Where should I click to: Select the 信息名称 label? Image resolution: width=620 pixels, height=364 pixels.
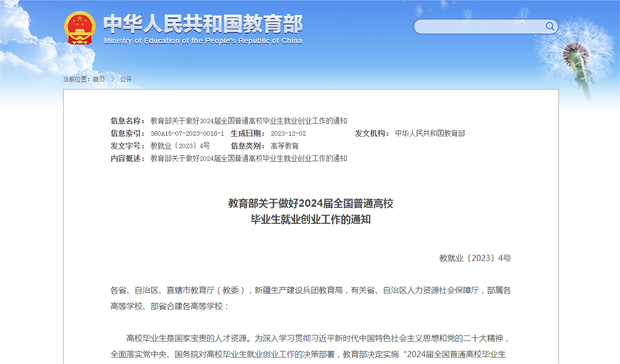click(x=128, y=121)
